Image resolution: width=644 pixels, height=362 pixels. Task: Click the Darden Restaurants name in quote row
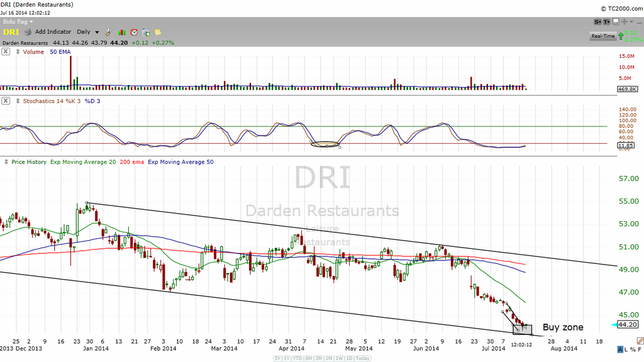(25, 43)
